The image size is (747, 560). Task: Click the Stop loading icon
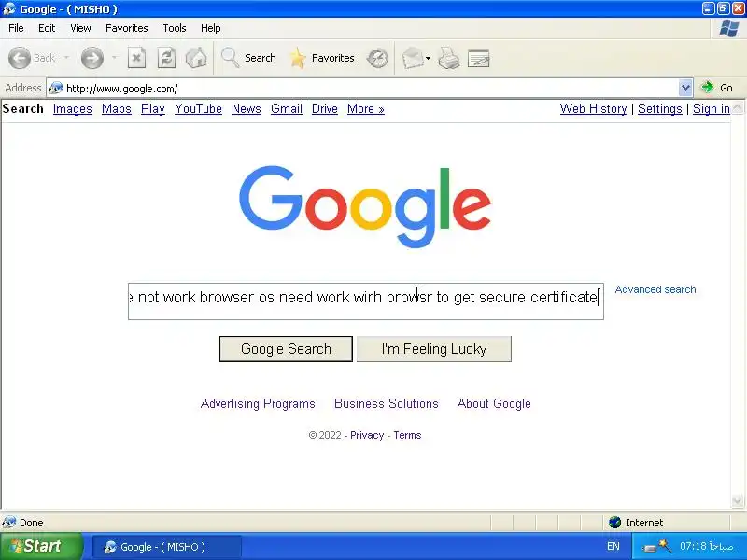136,58
